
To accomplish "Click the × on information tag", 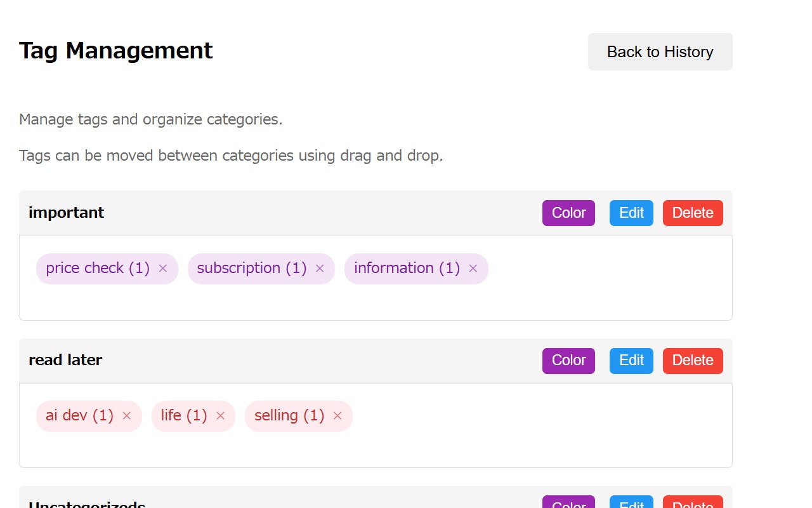I will point(473,269).
